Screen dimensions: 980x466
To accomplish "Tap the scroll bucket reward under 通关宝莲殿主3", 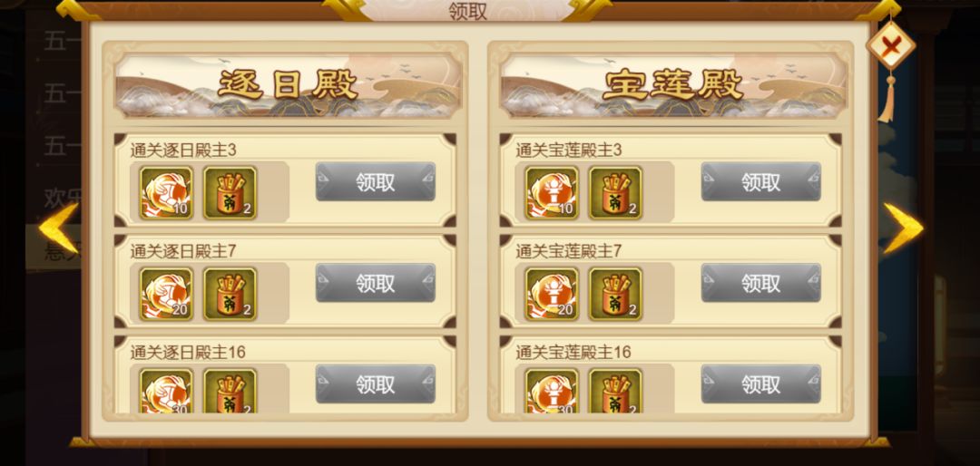I will 615,192.
